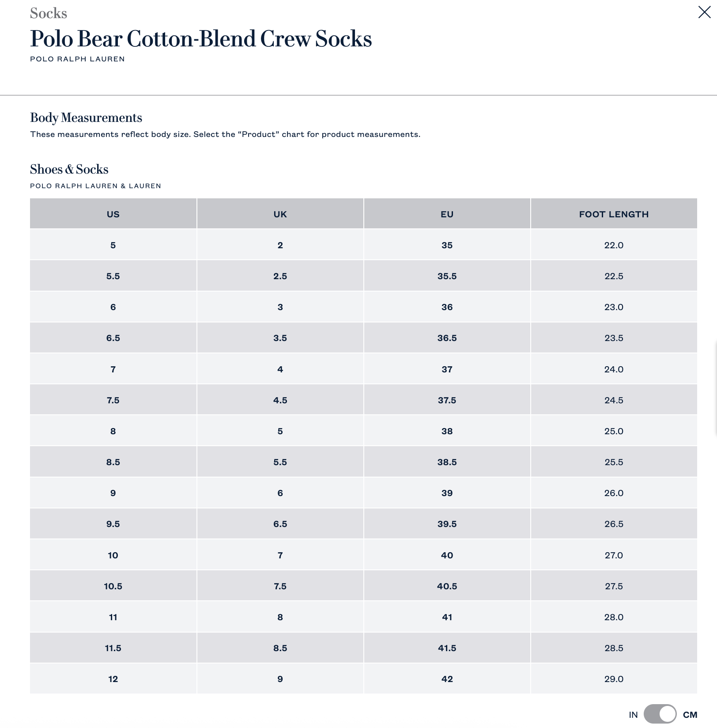717x728 pixels.
Task: Click UK size 7.5 cell
Action: point(280,586)
